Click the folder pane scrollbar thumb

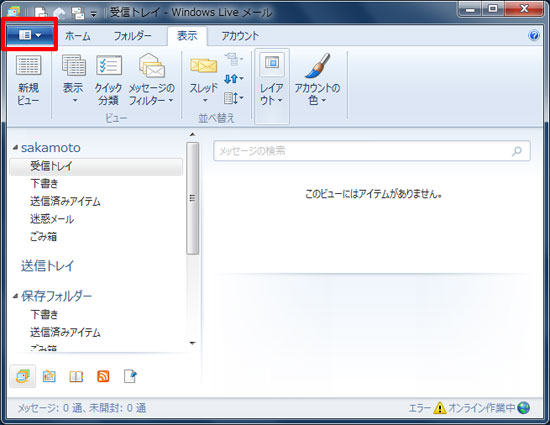[x=192, y=198]
